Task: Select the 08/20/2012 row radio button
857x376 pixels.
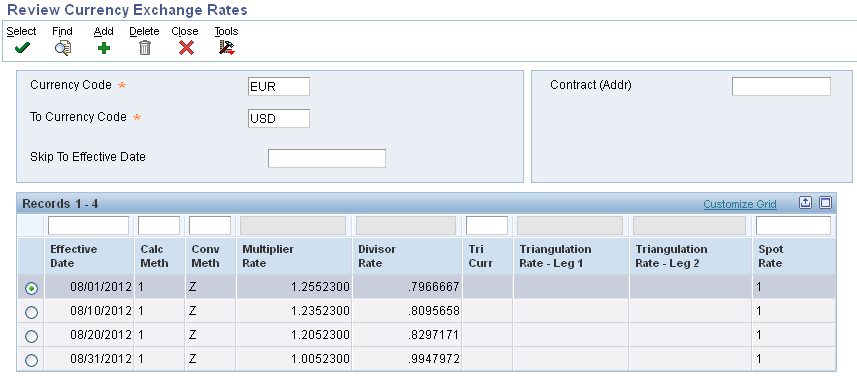Action: pos(32,336)
